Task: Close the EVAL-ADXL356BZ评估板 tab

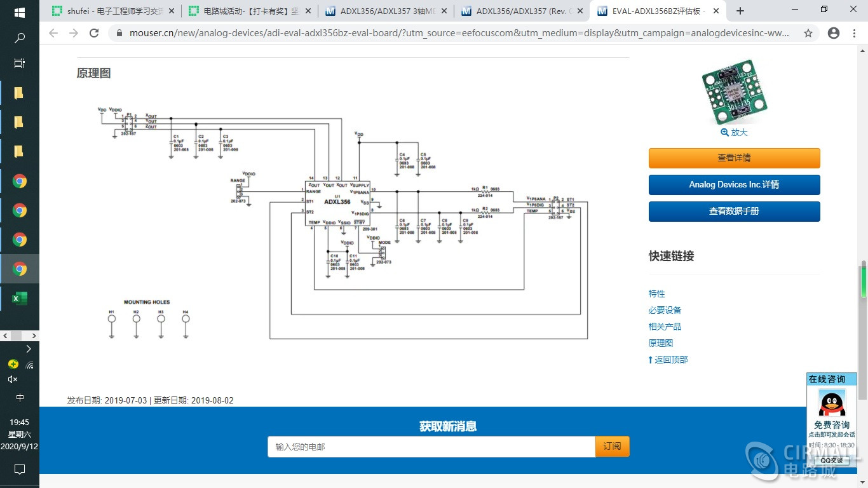Action: click(x=717, y=11)
